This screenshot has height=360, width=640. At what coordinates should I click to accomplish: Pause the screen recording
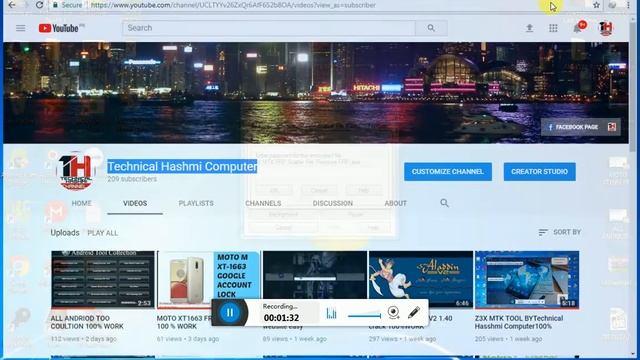[x=230, y=313]
